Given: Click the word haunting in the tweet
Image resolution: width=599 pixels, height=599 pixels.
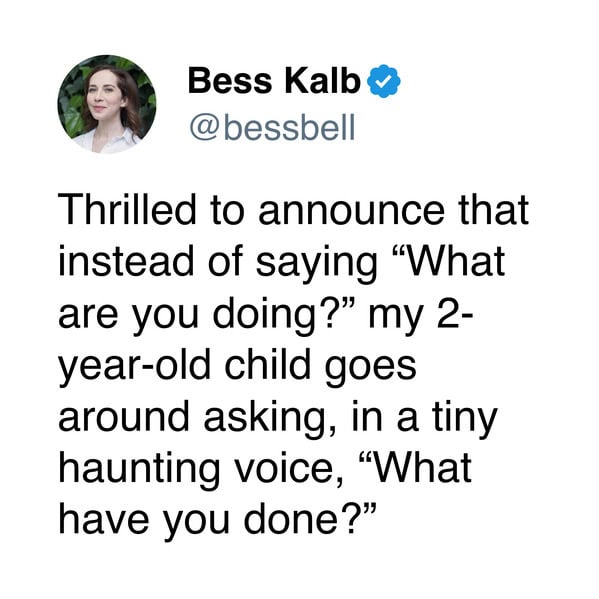Looking at the screenshot, I should click(139, 472).
